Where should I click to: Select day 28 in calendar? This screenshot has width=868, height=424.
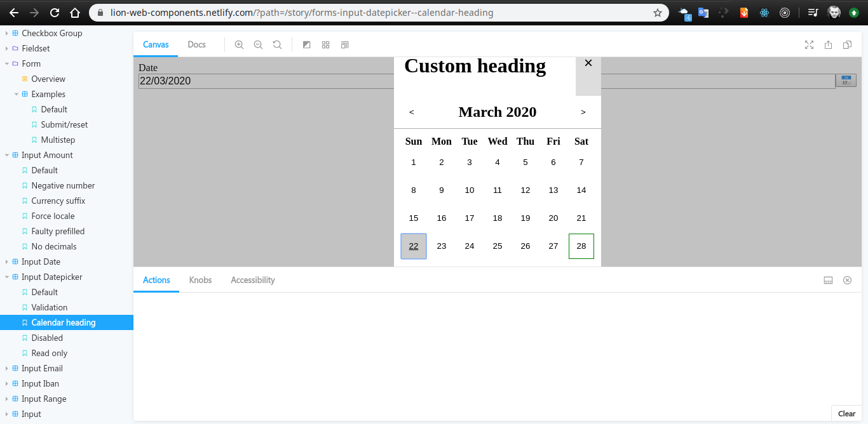tap(581, 246)
